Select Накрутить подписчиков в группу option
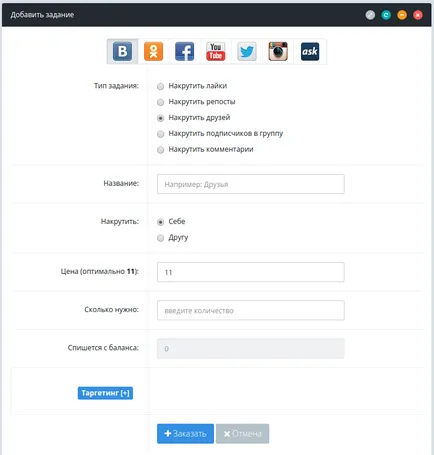Screen dimensions: 434x455 pyautogui.click(x=160, y=134)
